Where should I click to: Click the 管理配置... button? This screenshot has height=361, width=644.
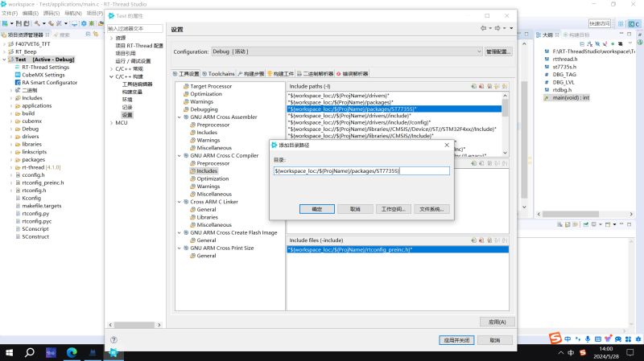[x=498, y=51]
